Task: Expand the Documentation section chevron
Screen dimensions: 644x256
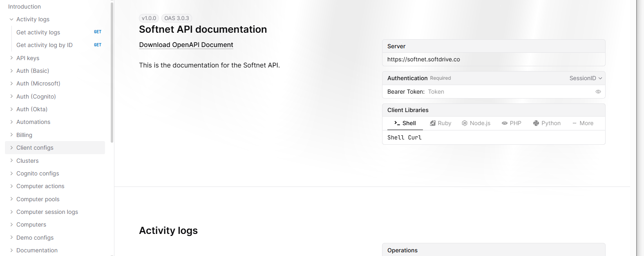Action: 11,250
